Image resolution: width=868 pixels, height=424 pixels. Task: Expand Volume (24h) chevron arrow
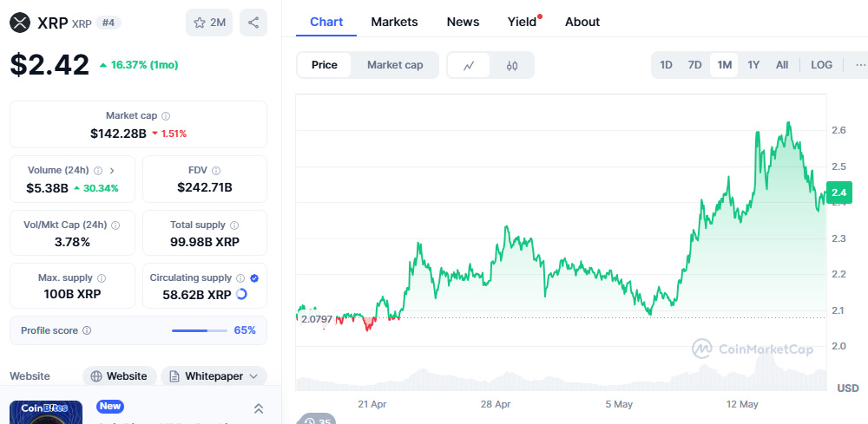tap(112, 171)
